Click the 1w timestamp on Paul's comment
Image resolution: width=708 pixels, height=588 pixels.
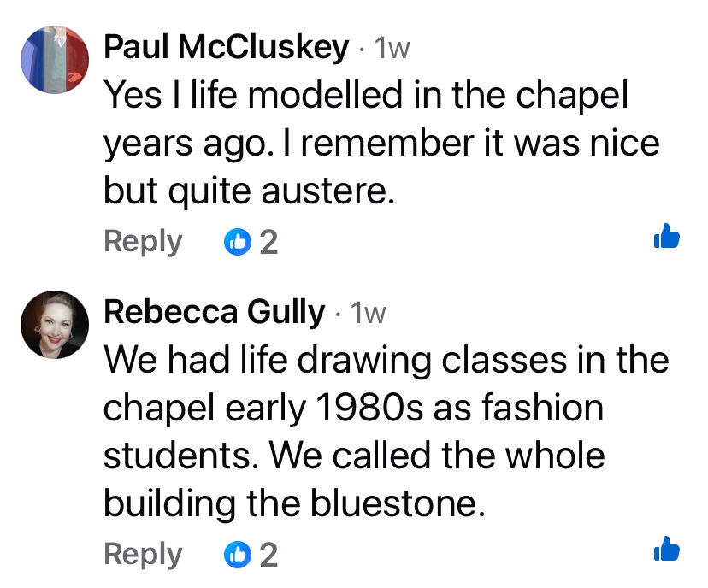[392, 50]
